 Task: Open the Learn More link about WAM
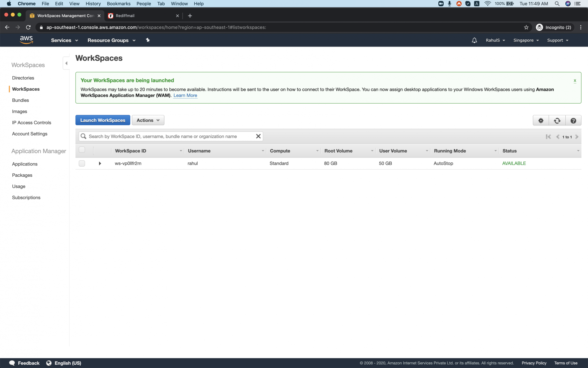185,95
